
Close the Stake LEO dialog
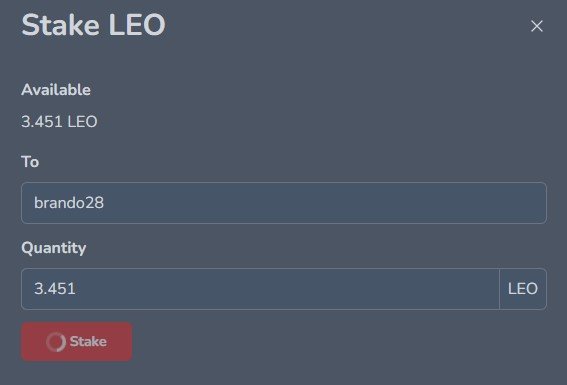click(x=537, y=26)
